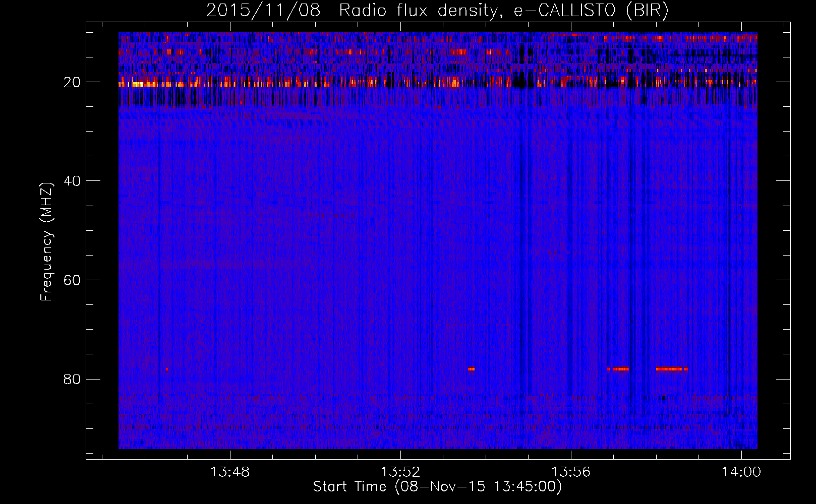Select the 13:48 time tick label
This screenshot has width=816, height=504.
point(230,472)
